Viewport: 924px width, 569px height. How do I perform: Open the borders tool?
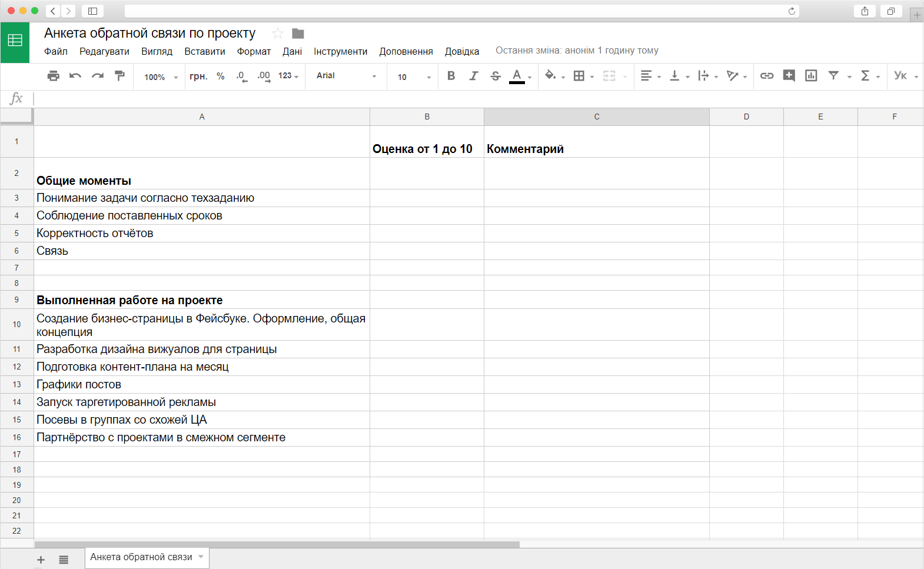579,76
